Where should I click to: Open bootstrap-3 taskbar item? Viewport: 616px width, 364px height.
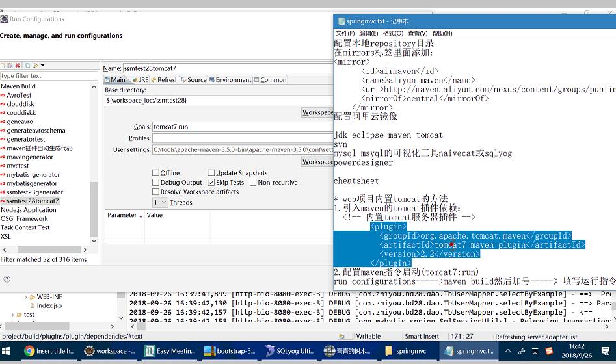point(230,350)
